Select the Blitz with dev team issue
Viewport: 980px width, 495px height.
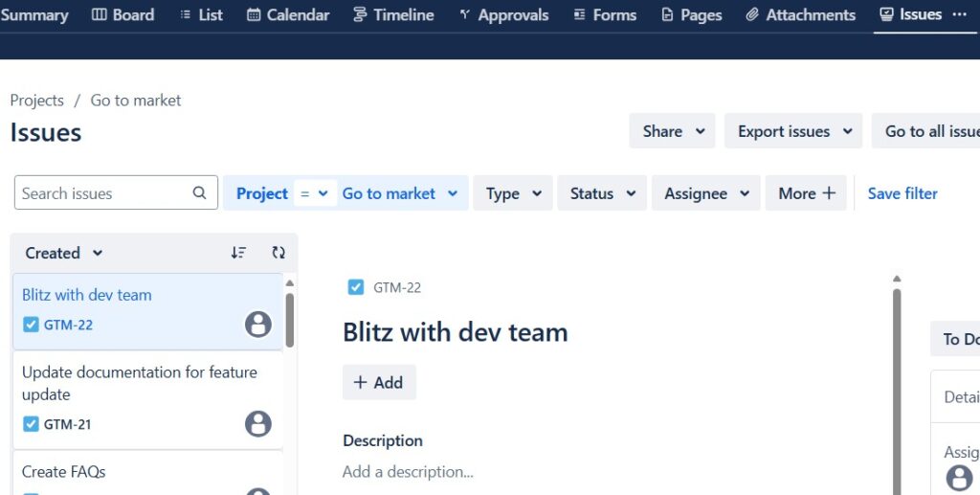coord(147,311)
